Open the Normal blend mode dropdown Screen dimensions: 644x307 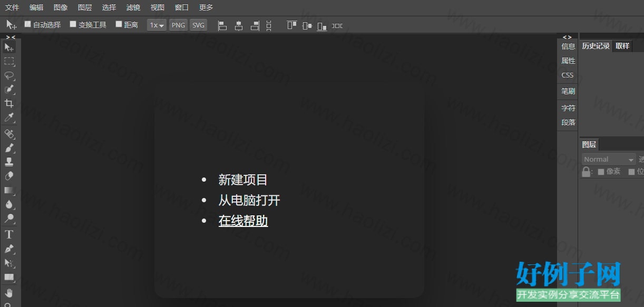point(609,159)
